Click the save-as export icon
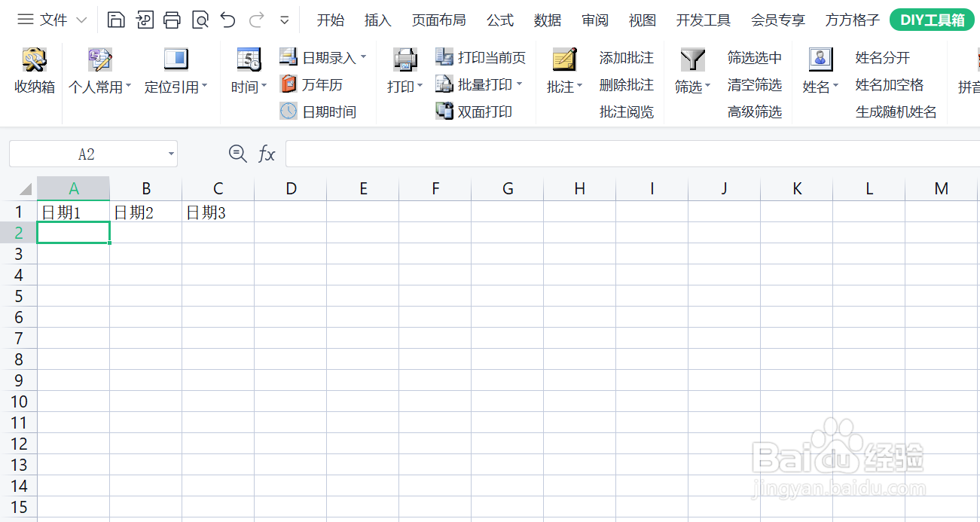 [x=144, y=20]
